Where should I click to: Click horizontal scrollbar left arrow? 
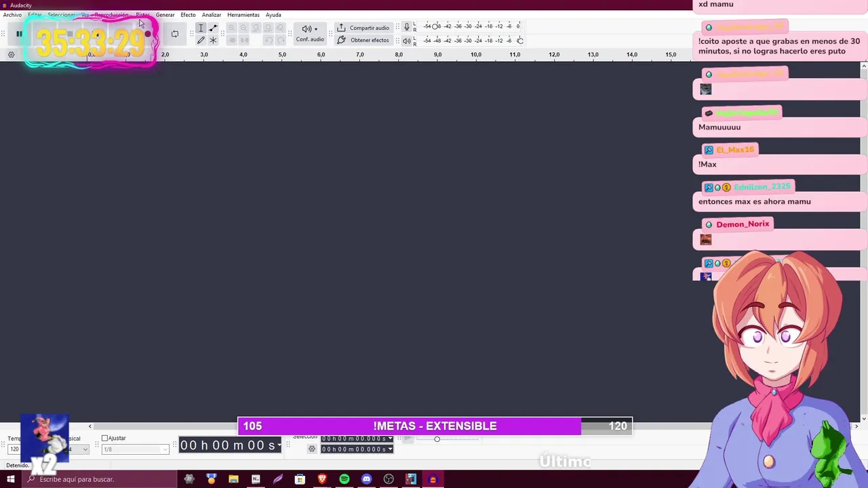click(x=90, y=426)
